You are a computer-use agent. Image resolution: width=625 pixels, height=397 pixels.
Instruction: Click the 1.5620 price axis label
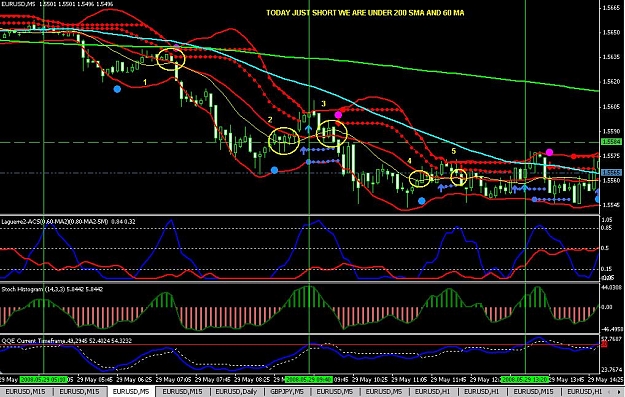[611, 82]
